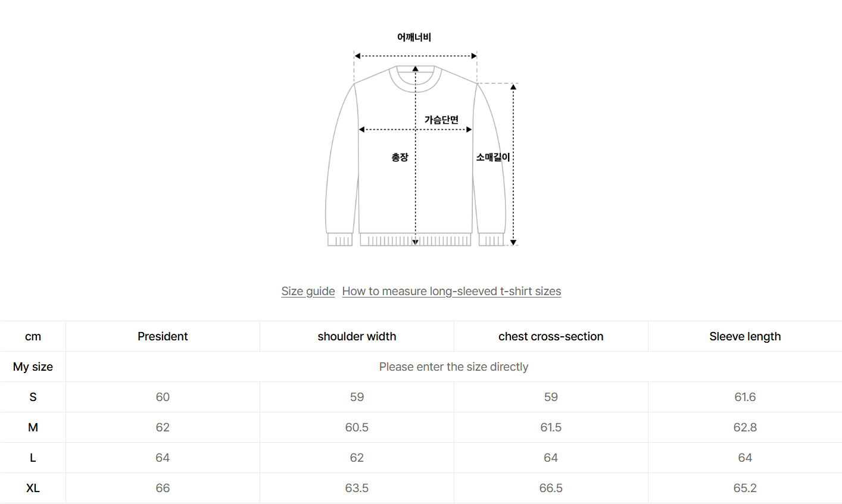This screenshot has height=504, width=842.
Task: Click the 총장 label on the sweater diagram
Action: click(400, 157)
